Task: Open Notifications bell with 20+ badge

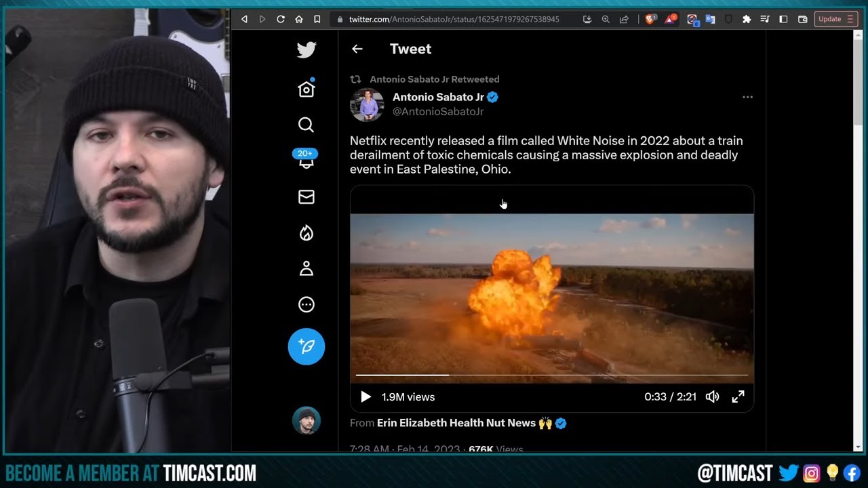Action: (x=306, y=160)
